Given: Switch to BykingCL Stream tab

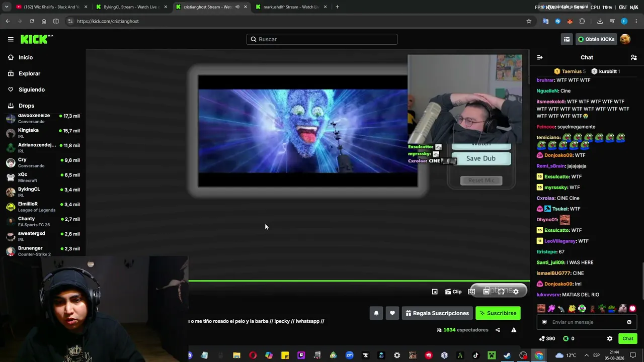Looking at the screenshot, I should click(131, 7).
